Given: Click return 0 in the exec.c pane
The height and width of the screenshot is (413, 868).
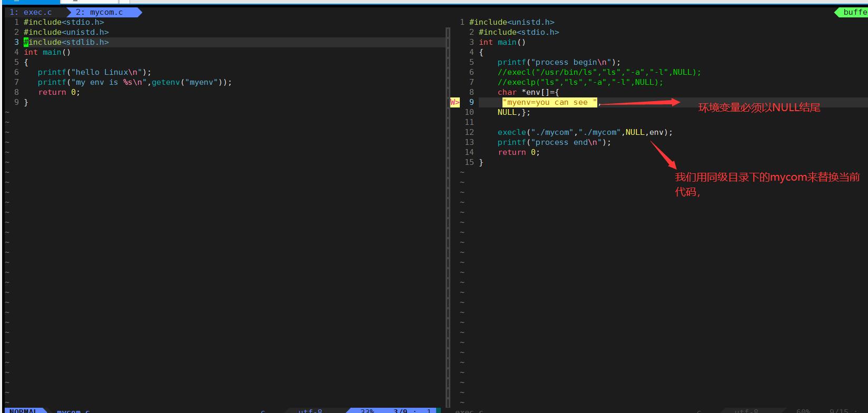Looking at the screenshot, I should (x=519, y=152).
